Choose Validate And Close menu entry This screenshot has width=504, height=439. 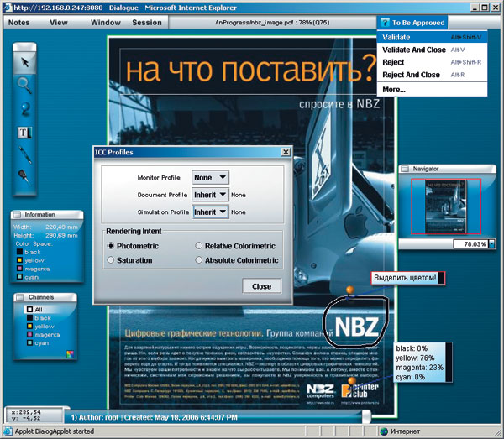click(x=432, y=50)
